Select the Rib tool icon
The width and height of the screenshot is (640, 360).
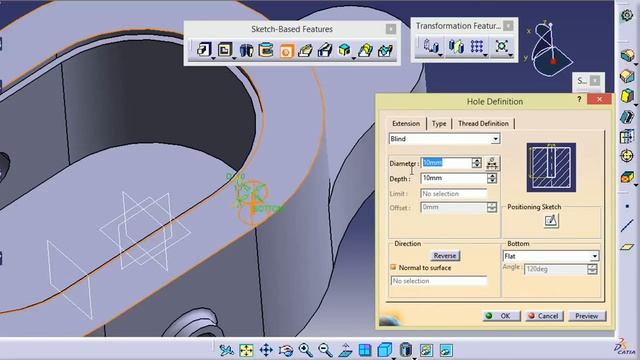coord(305,51)
